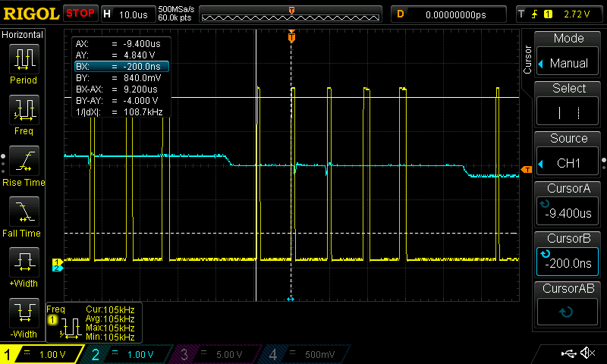Click the Avg:105kHz frequency value
This screenshot has width=607, height=364.
point(110,319)
